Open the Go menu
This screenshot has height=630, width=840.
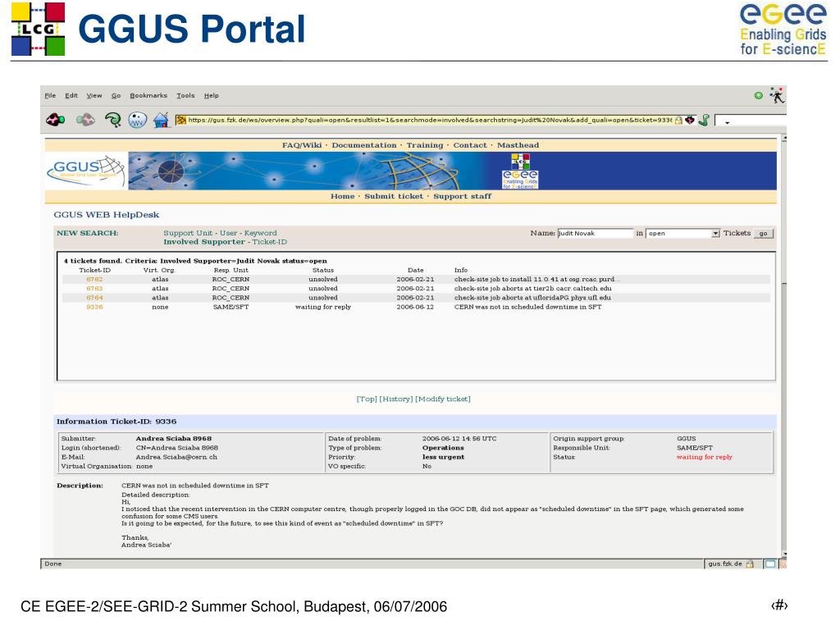(116, 95)
